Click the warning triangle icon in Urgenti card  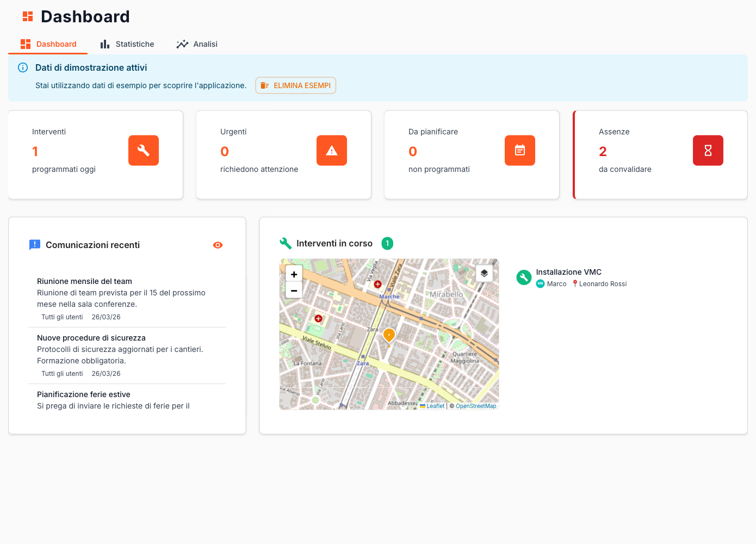[332, 151]
